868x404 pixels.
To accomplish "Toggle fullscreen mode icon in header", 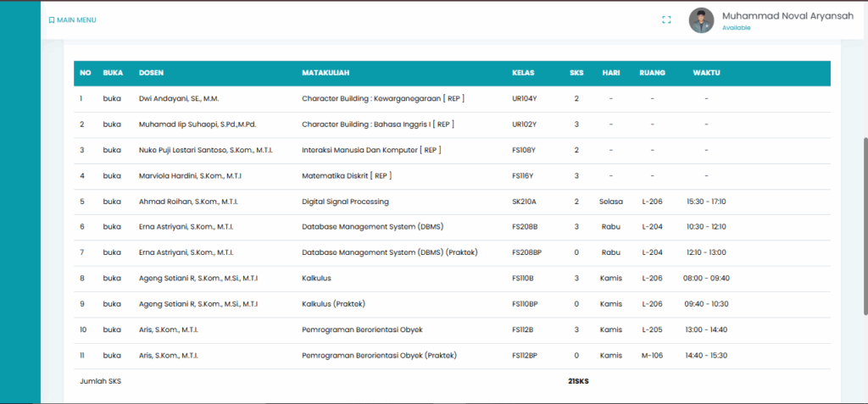I will pyautogui.click(x=666, y=20).
